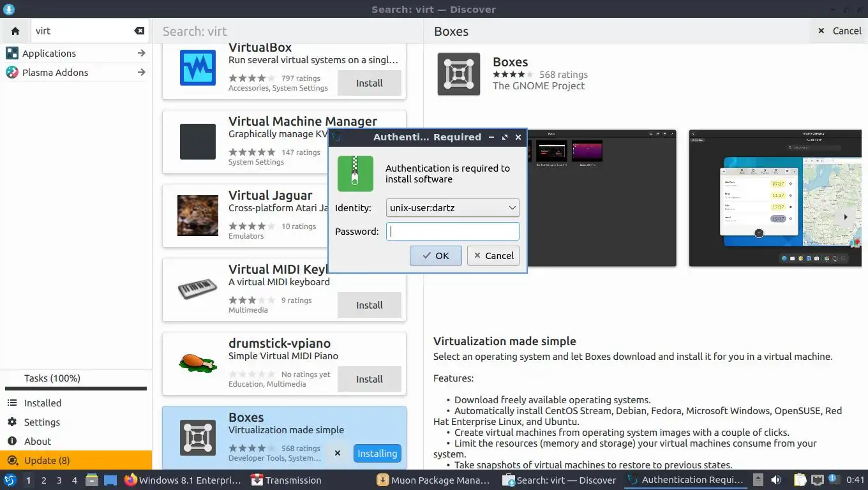
Task: Open the network connection tray icon
Action: [x=818, y=480]
